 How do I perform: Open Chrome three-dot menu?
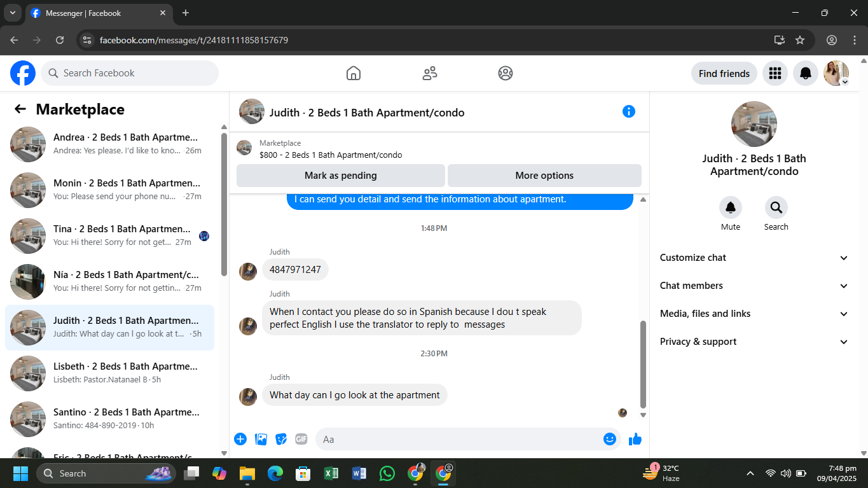[x=854, y=40]
